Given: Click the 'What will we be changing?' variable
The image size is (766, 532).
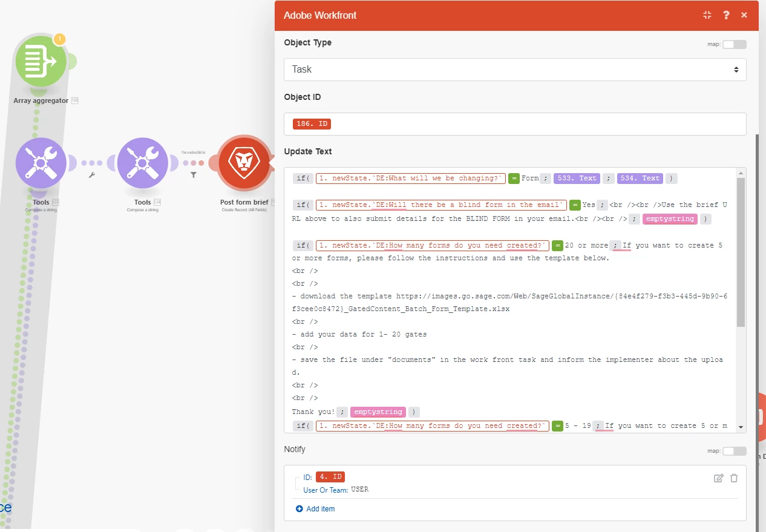Looking at the screenshot, I should click(x=410, y=179).
